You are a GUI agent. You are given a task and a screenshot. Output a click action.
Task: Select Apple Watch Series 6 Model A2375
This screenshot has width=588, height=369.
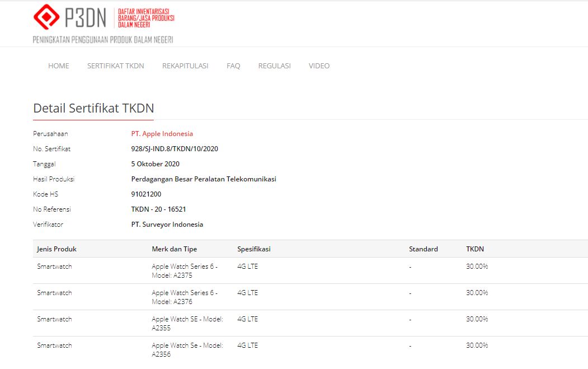point(185,270)
